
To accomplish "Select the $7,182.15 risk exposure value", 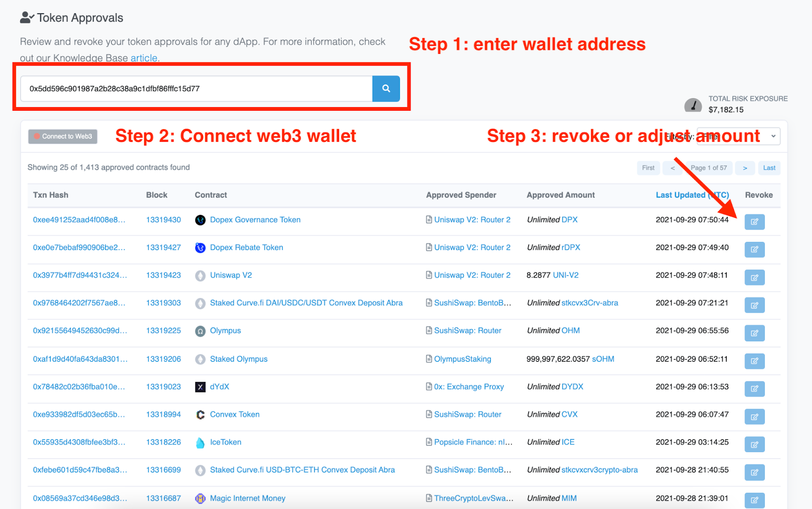I will click(726, 110).
